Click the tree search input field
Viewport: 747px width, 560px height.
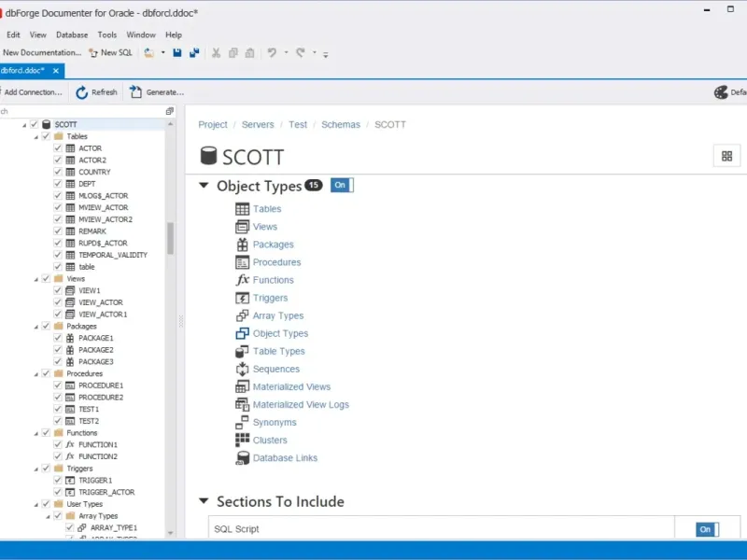81,111
